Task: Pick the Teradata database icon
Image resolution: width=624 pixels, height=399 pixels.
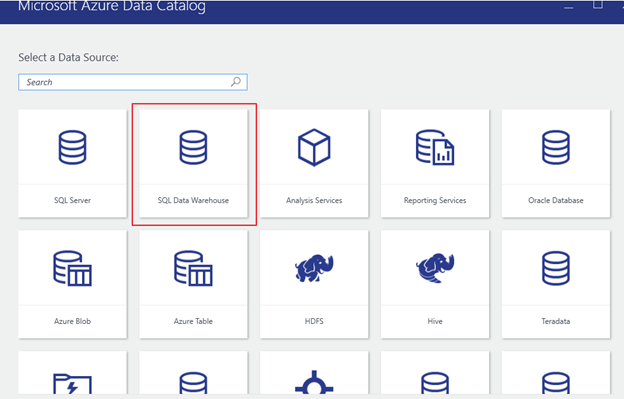Action: [x=556, y=268]
